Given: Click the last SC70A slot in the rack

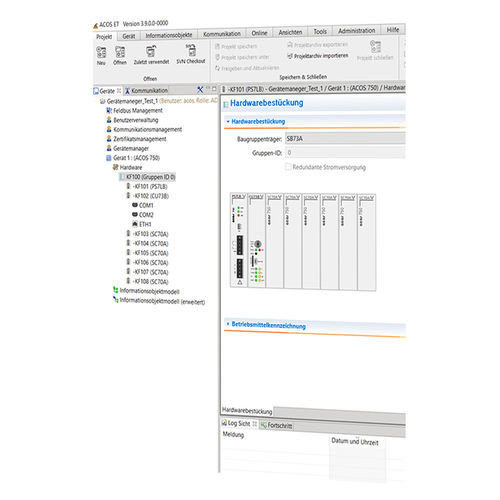Looking at the screenshot, I should 366,242.
